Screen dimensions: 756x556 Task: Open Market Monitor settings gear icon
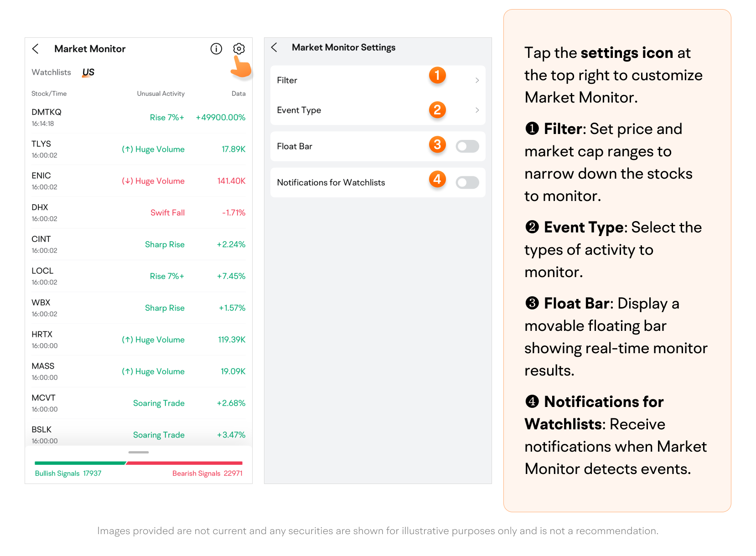click(x=239, y=49)
